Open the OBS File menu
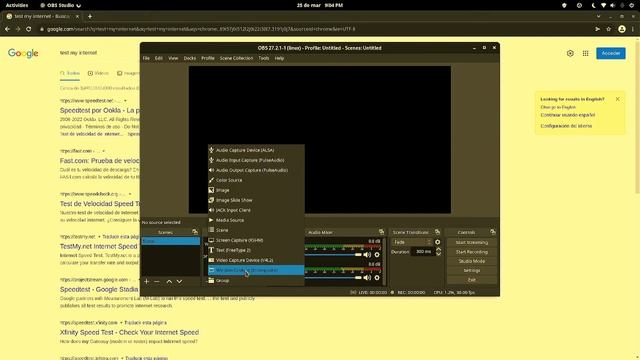This screenshot has width=640, height=360. click(146, 58)
